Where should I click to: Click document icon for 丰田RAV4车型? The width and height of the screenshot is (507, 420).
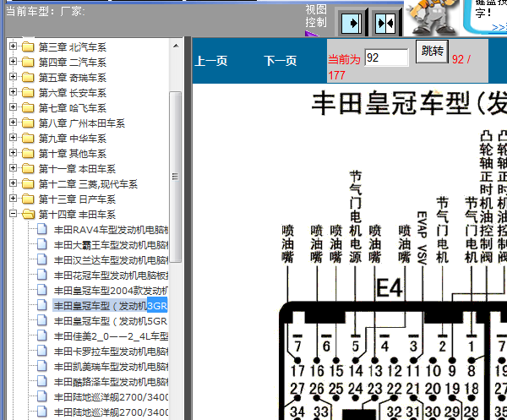42,229
